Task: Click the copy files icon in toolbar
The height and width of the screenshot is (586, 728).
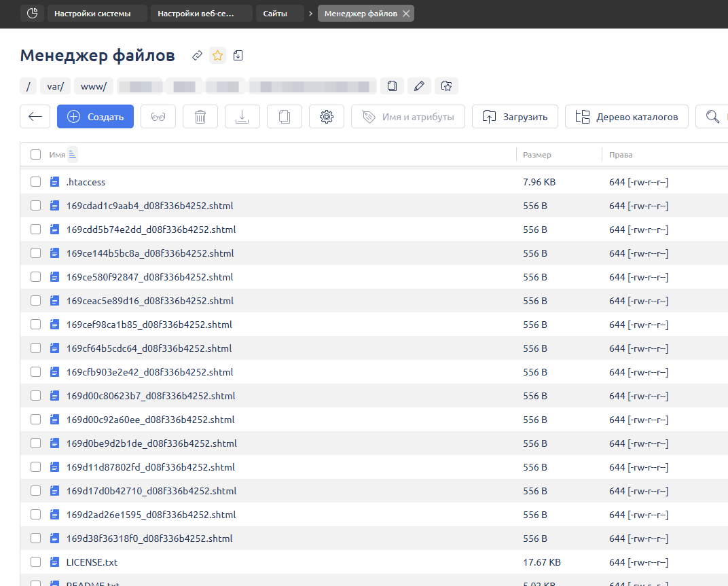Action: pyautogui.click(x=285, y=117)
